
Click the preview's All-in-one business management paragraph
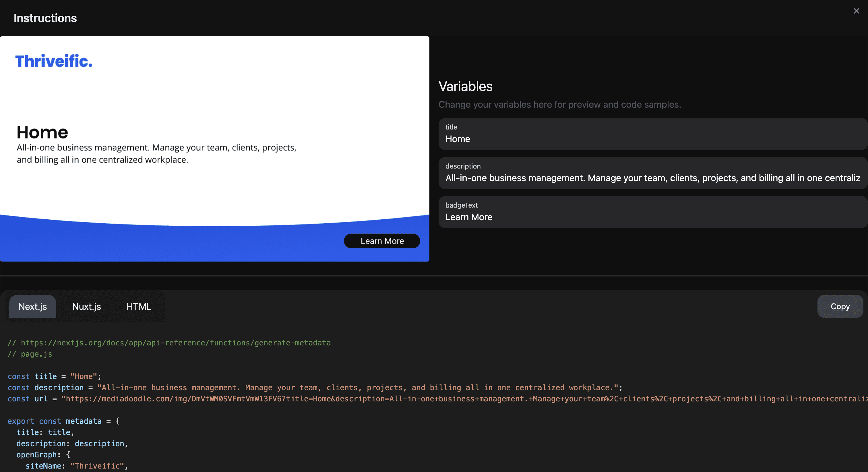pos(157,154)
